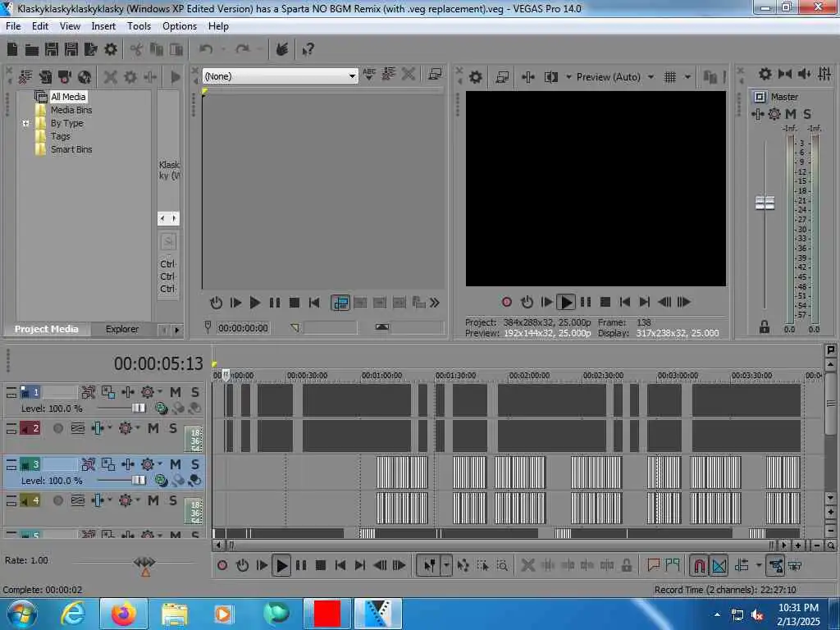The image size is (840, 630).
Task: Click the What's This help icon
Action: tap(308, 50)
